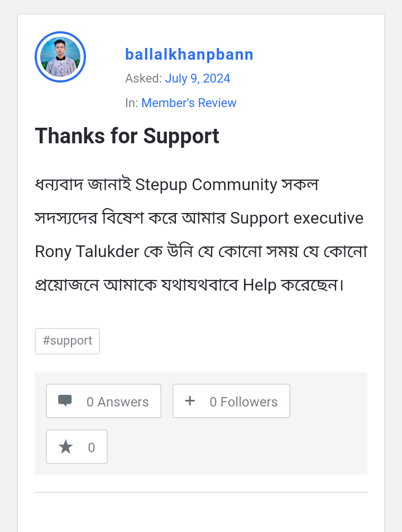Click the horizontal divider below the post
This screenshot has width=402, height=532.
(201, 492)
